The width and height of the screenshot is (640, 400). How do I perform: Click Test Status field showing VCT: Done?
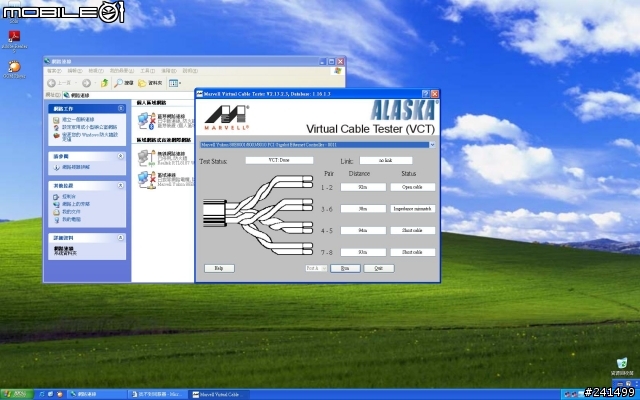pyautogui.click(x=279, y=160)
